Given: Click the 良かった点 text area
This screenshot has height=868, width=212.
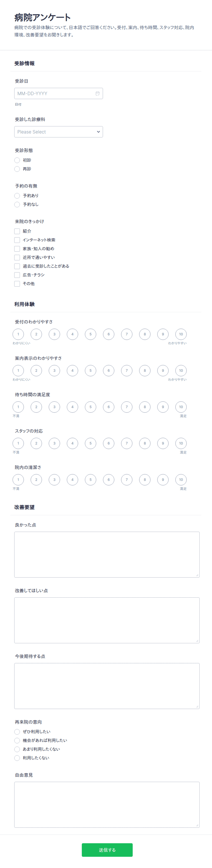Looking at the screenshot, I should pos(107,555).
